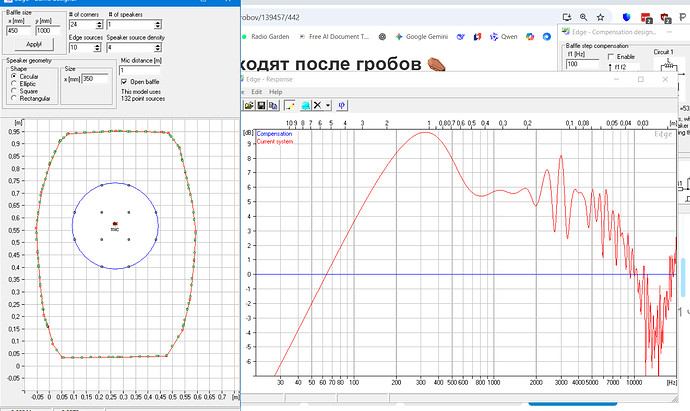Open dropdown arrow next to X toolbar icon
Screen dimensions: 690x411
328,105
